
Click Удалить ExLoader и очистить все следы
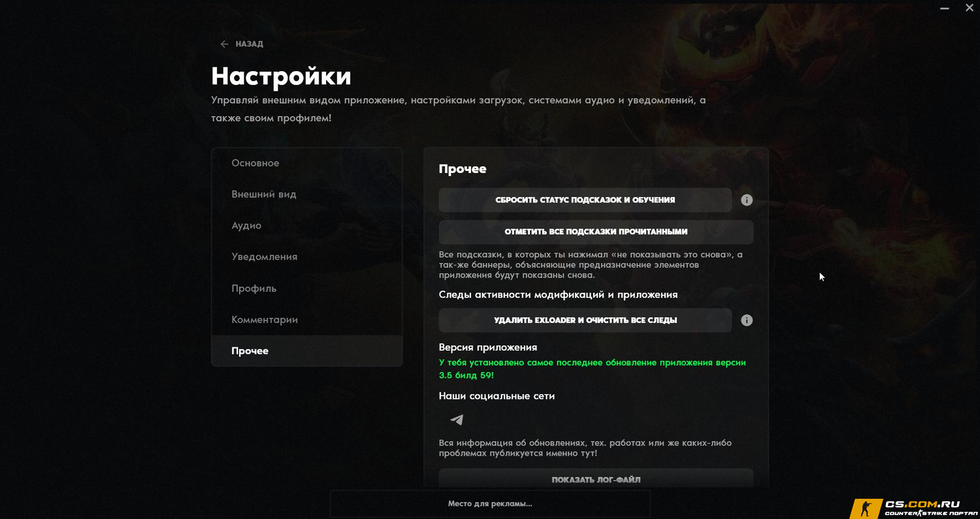pyautogui.click(x=585, y=321)
